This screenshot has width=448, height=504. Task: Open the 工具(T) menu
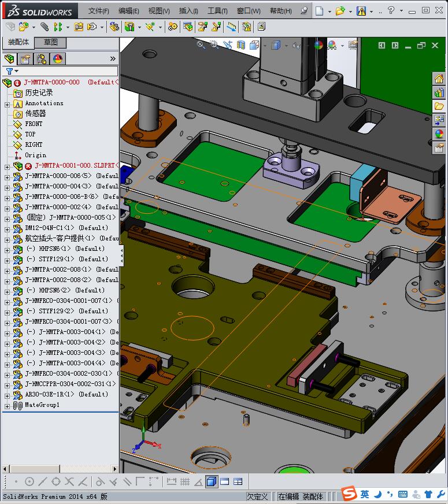(217, 11)
